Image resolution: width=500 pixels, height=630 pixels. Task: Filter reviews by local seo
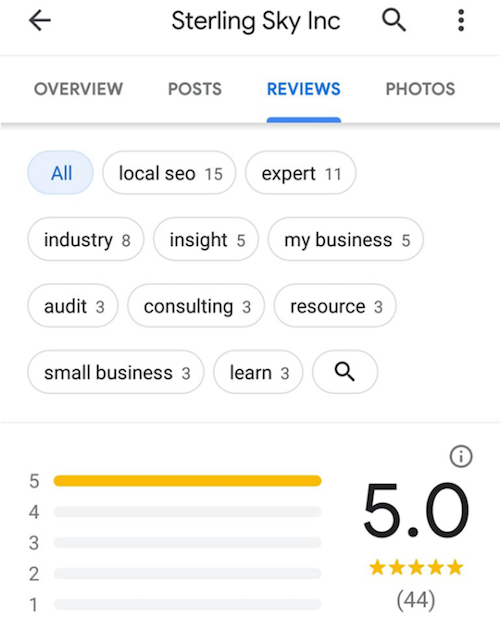(169, 173)
